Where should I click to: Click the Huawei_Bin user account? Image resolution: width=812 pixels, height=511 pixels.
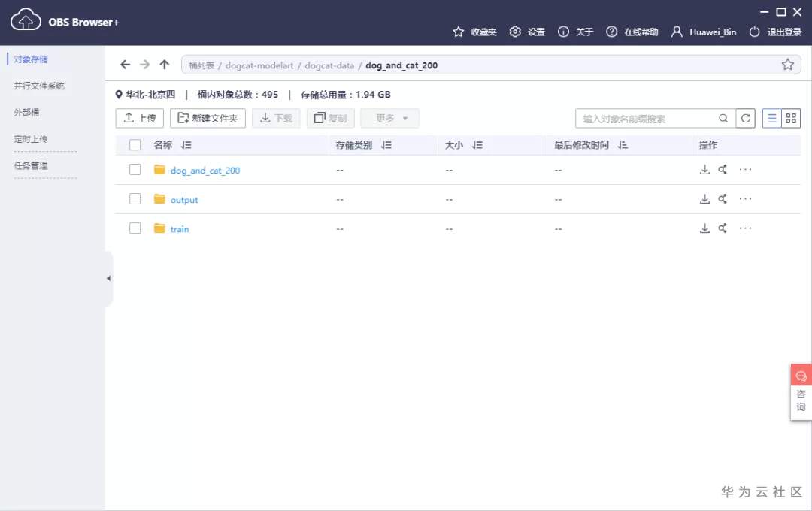coord(703,32)
